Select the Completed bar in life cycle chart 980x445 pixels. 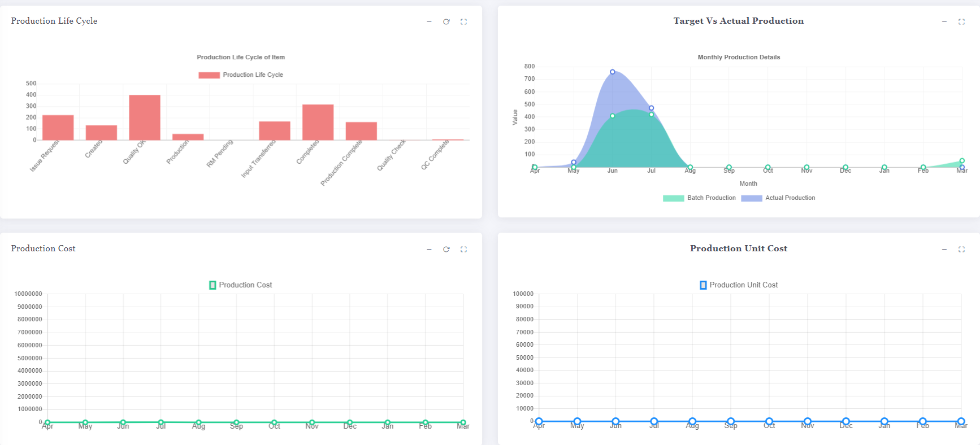click(x=318, y=122)
